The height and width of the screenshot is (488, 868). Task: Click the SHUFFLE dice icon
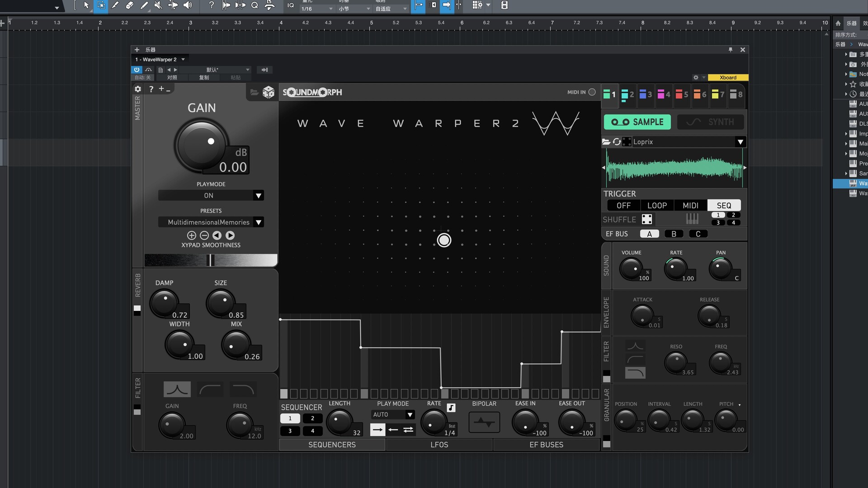coord(647,219)
